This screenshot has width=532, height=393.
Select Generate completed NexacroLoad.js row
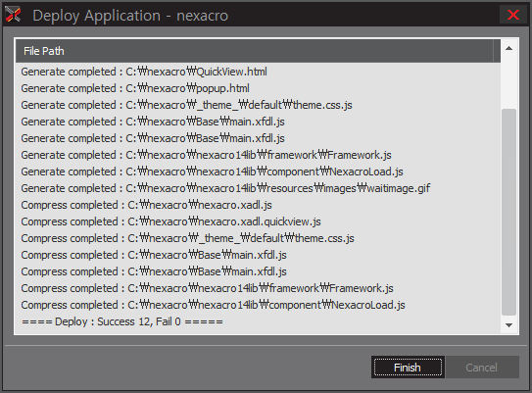(x=258, y=172)
